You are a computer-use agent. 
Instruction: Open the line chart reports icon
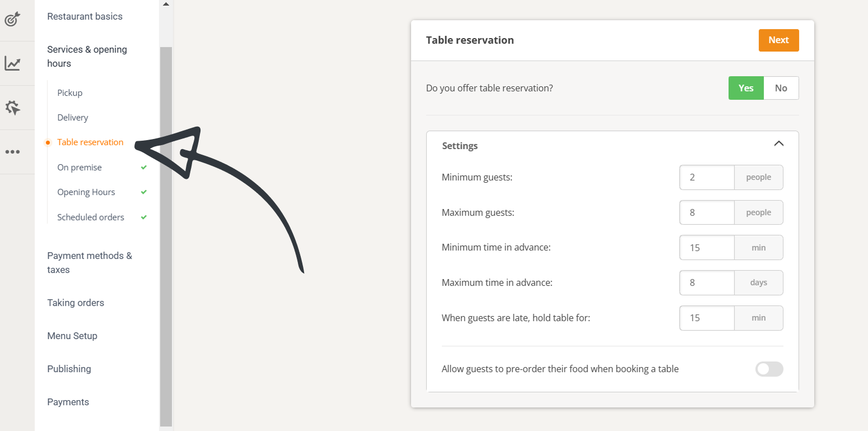pos(12,63)
